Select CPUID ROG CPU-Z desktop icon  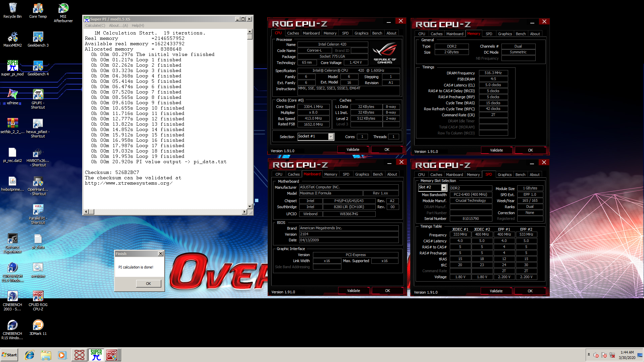click(38, 301)
